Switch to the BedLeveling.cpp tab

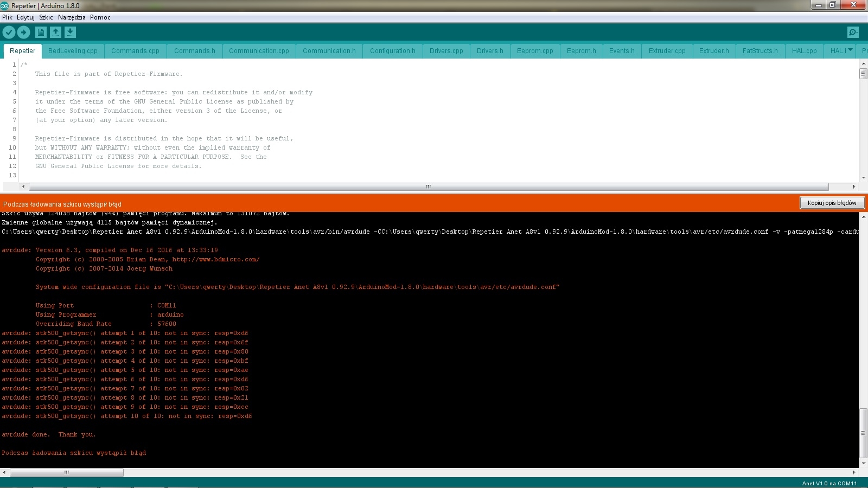pyautogui.click(x=73, y=51)
